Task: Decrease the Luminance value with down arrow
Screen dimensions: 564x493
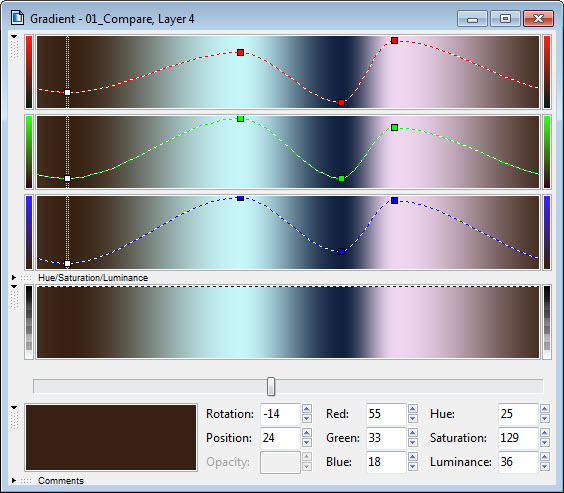Action: 545,466
